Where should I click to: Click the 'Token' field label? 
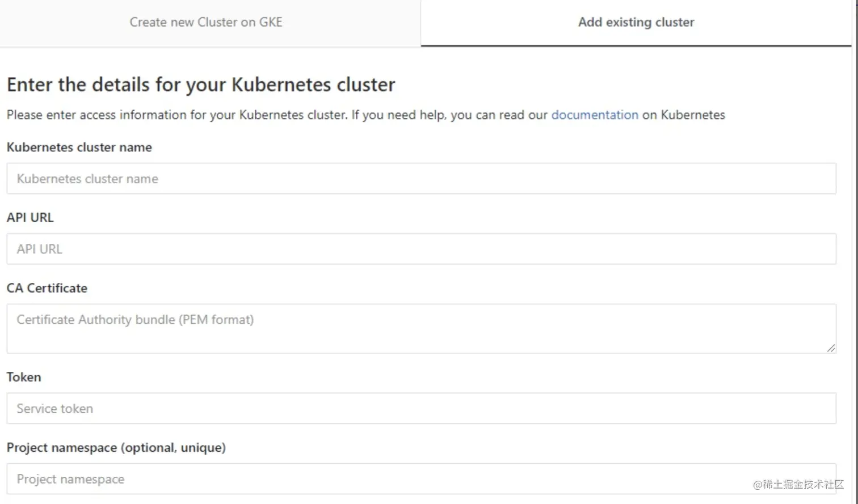click(24, 377)
